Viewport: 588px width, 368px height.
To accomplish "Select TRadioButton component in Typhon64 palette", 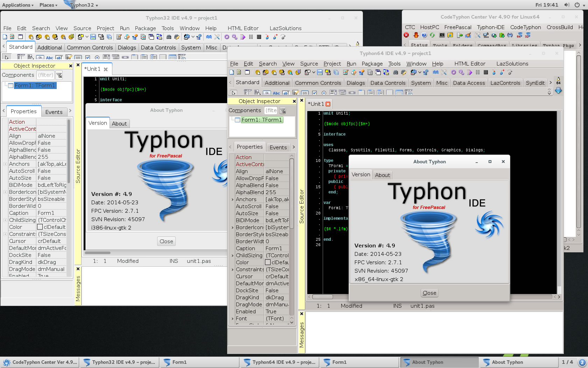I will click(x=324, y=93).
